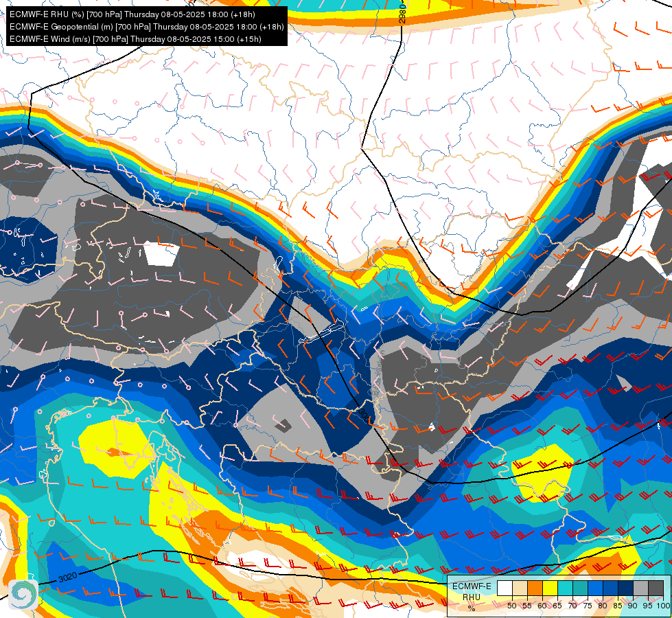Click the light gray 90–95 legend swatch
The width and height of the screenshot is (672, 618).
[640, 588]
